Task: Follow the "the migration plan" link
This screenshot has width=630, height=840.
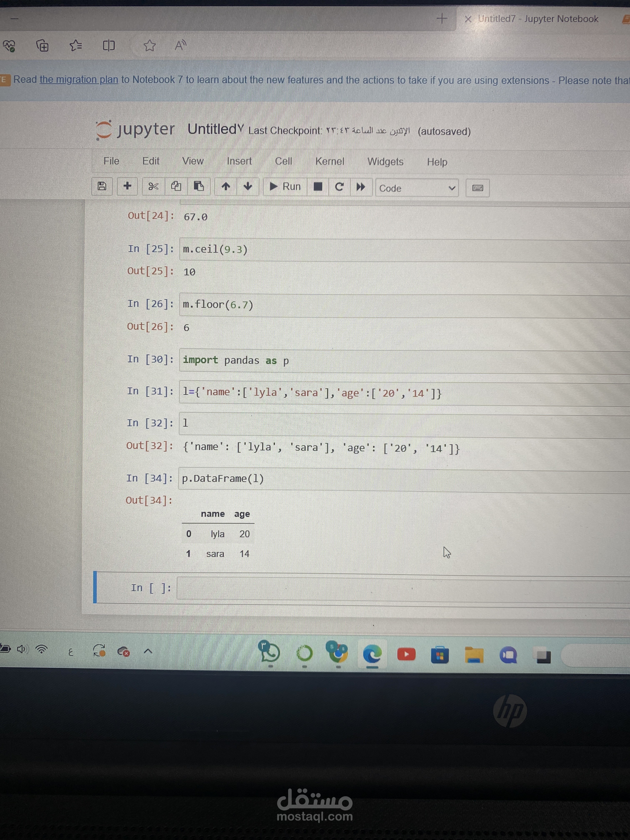Action: coord(79,79)
